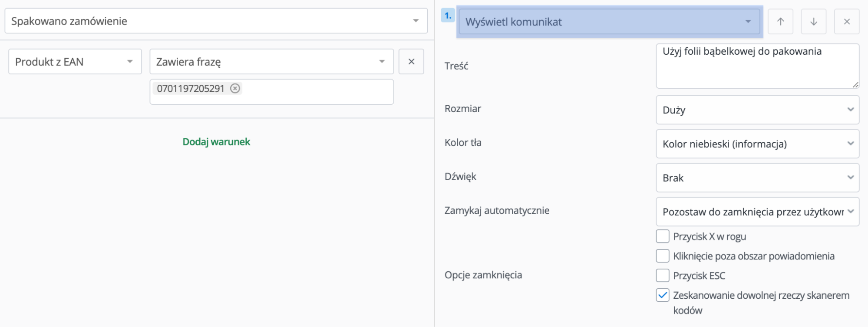Tick the Przycisk ESC checkbox
The width and height of the screenshot is (868, 327).
[663, 276]
